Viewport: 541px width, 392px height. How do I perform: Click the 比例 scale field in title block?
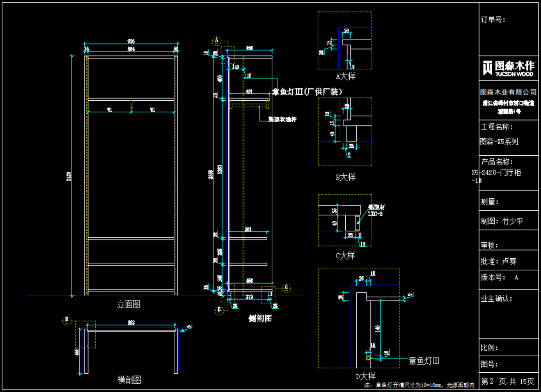490,348
